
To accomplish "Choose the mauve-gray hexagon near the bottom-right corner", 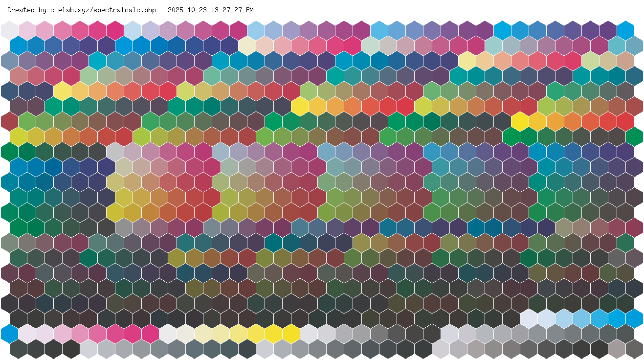I will tap(617, 349).
